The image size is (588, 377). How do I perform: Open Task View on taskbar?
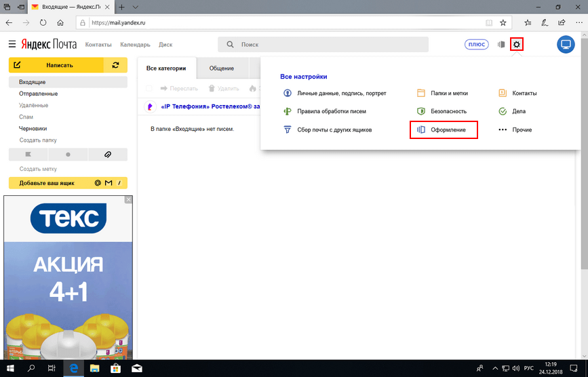coord(52,368)
